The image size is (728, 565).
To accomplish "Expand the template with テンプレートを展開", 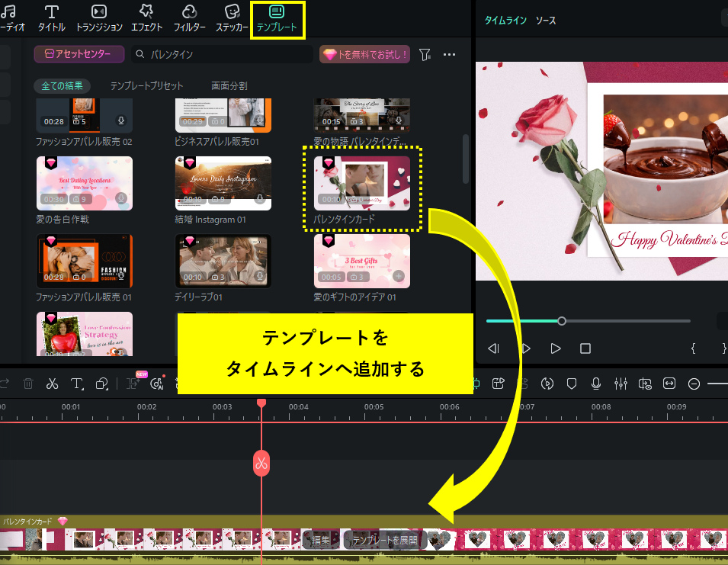I will click(x=387, y=538).
